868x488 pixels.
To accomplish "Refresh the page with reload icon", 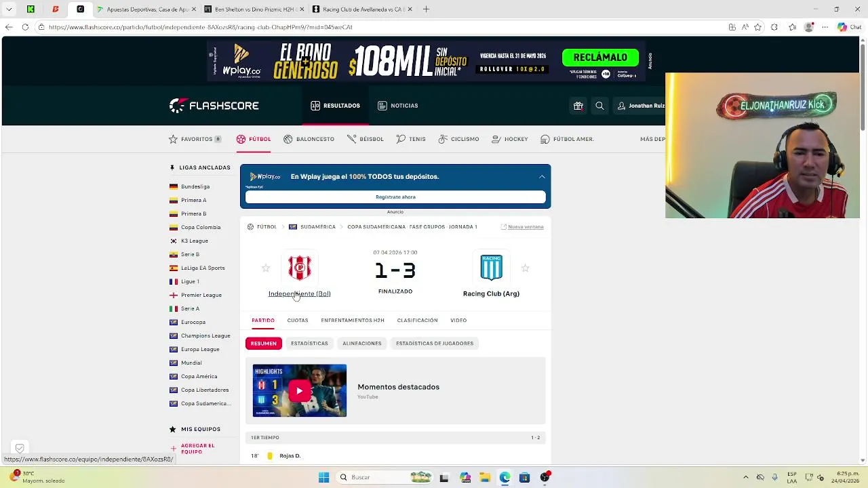I will (x=25, y=27).
